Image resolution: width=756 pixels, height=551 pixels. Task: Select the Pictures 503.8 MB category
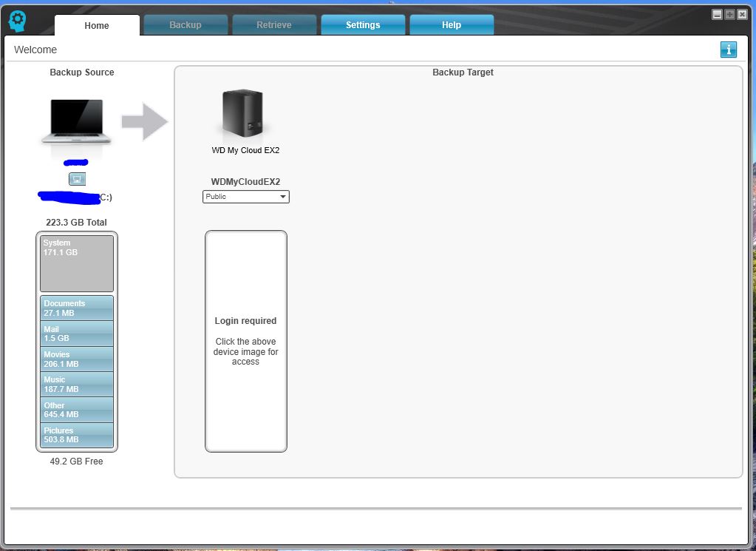(77, 435)
